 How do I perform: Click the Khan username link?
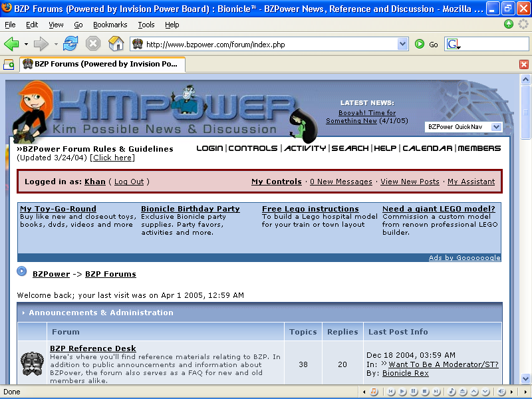tap(95, 182)
